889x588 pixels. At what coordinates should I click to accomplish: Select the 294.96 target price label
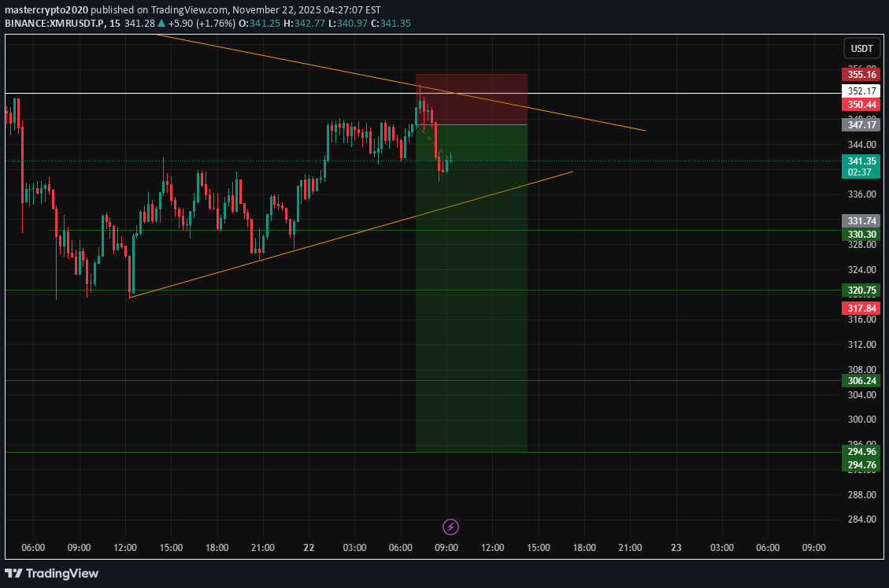860,452
